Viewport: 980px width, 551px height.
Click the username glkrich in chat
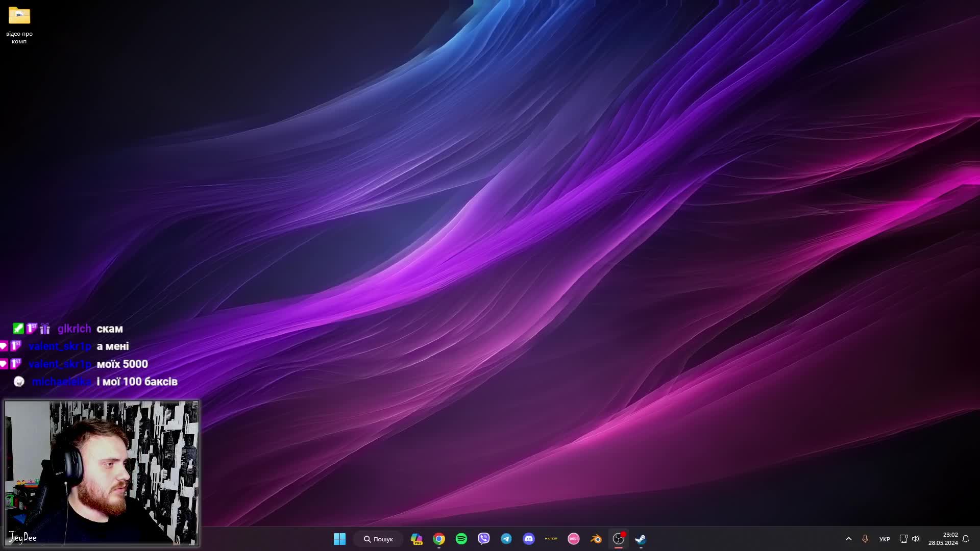tap(74, 329)
